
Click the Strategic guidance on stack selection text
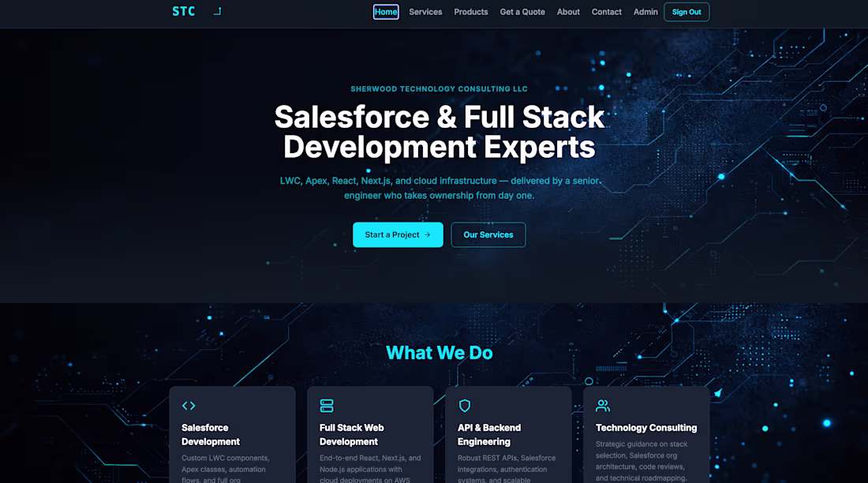click(642, 461)
